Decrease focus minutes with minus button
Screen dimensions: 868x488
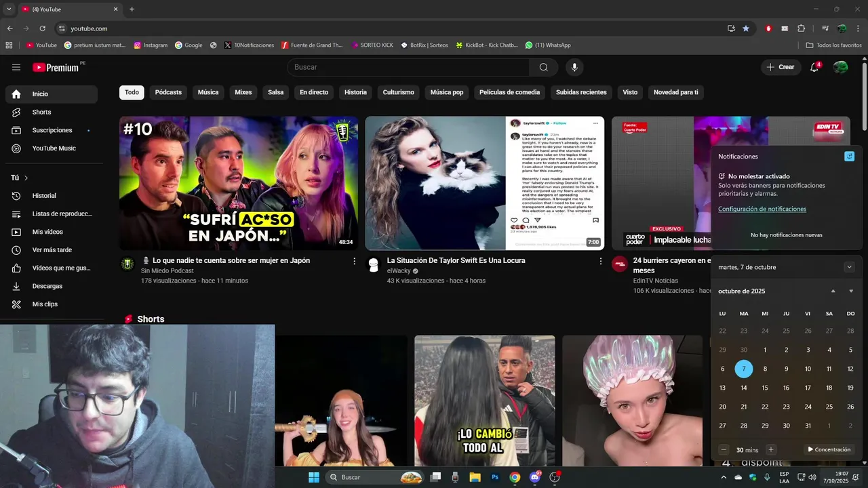[x=724, y=449]
